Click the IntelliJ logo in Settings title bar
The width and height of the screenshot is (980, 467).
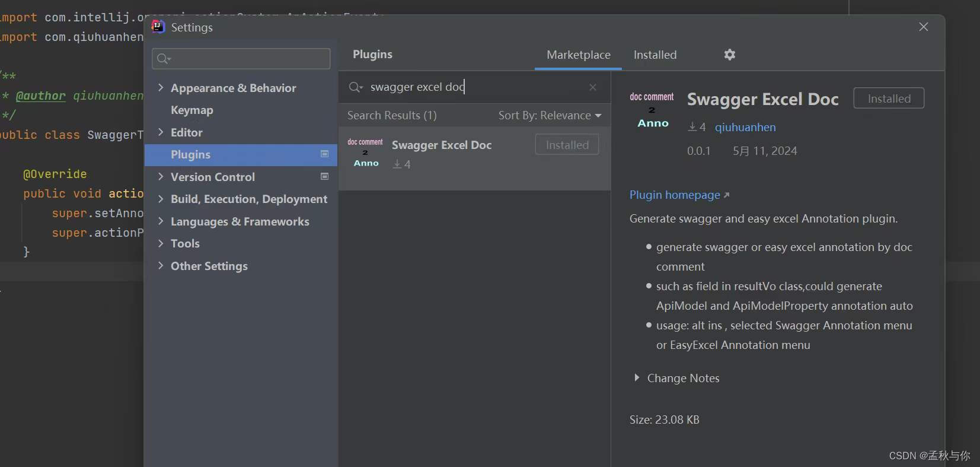pos(158,27)
